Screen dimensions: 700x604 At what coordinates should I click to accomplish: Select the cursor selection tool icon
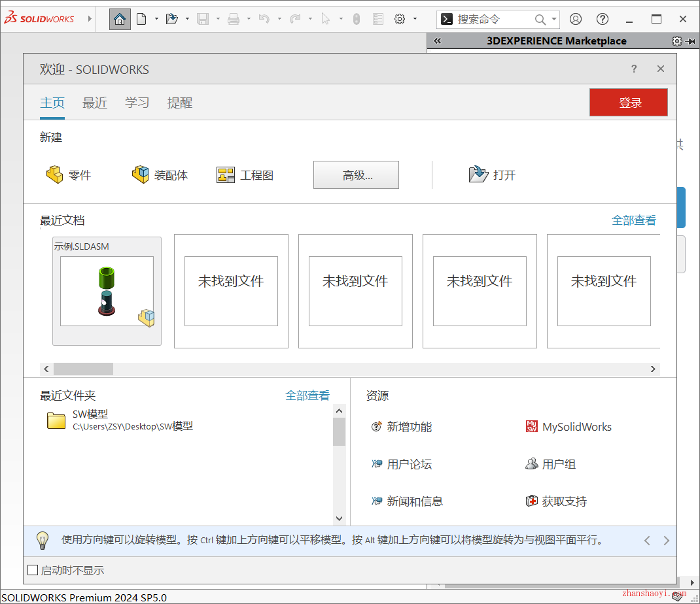325,19
